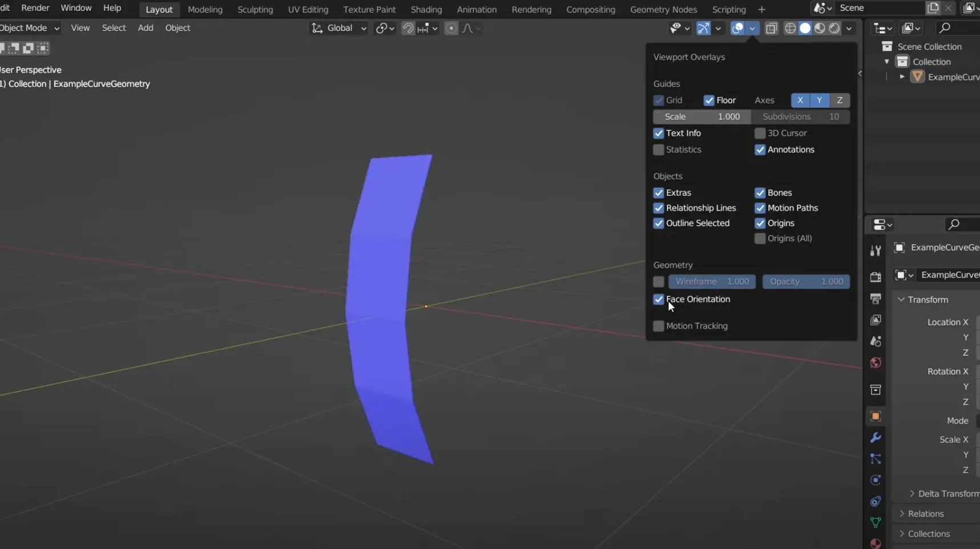Image resolution: width=980 pixels, height=549 pixels.
Task: Open the Object Mode dropdown
Action: [30, 28]
